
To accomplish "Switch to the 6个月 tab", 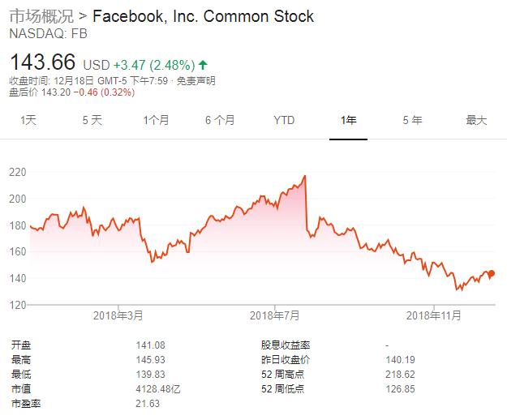I will pos(220,120).
